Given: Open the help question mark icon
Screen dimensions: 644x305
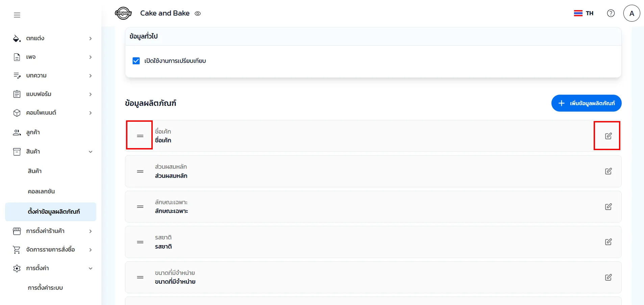Looking at the screenshot, I should pos(611,13).
